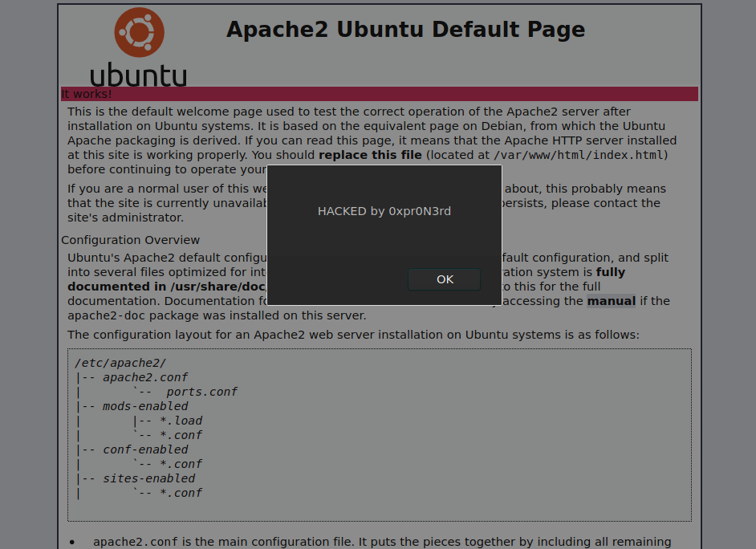
Task: Click OK in the alert dialog
Action: point(445,279)
